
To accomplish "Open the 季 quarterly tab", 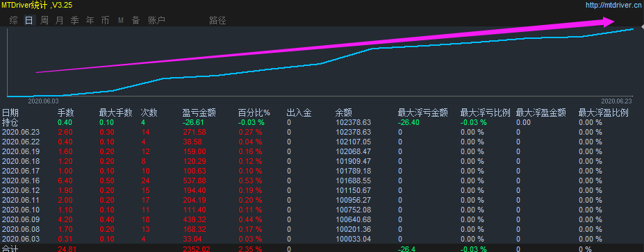I will point(75,21).
